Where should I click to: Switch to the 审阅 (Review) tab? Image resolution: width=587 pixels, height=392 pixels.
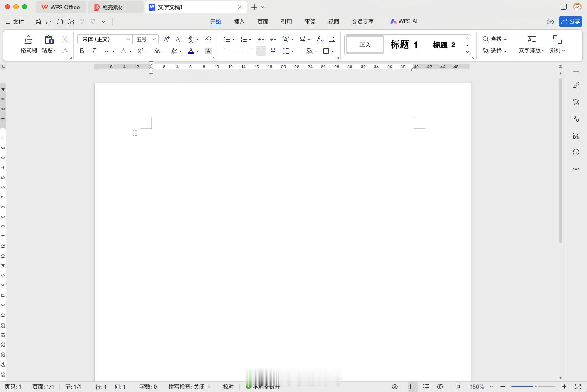click(310, 21)
